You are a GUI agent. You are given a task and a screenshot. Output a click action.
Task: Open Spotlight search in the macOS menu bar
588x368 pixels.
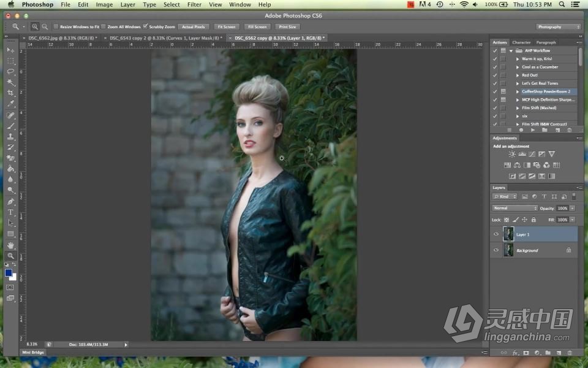562,4
